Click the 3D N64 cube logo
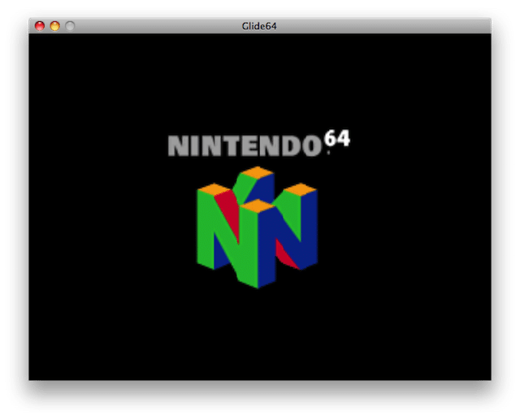Screen dimensions: 520x420 click(x=258, y=227)
